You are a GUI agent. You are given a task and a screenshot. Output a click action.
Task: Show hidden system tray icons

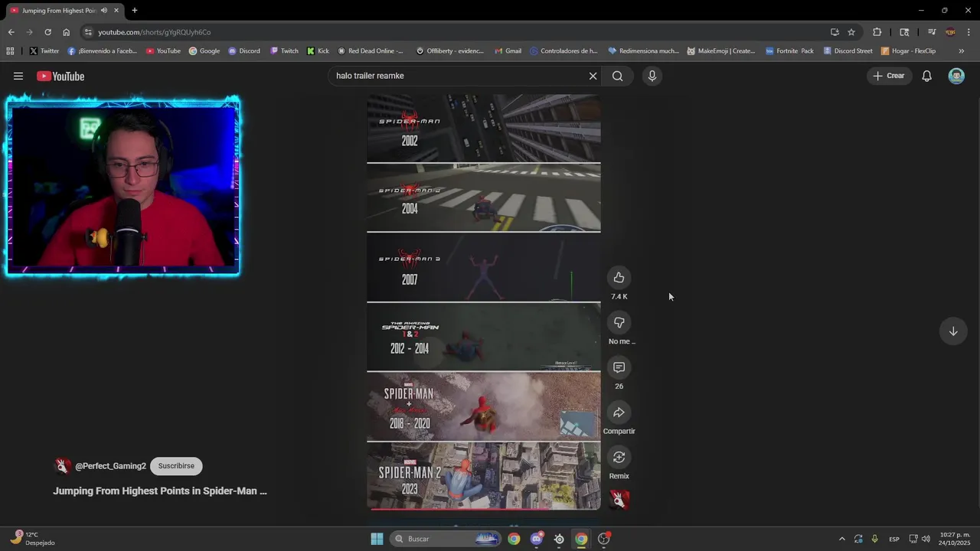coord(841,539)
